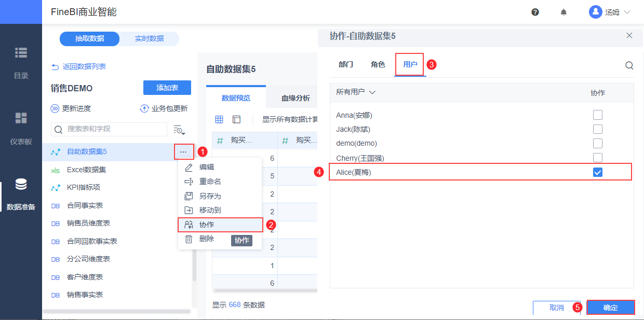Open the notifications bell

coord(563,12)
